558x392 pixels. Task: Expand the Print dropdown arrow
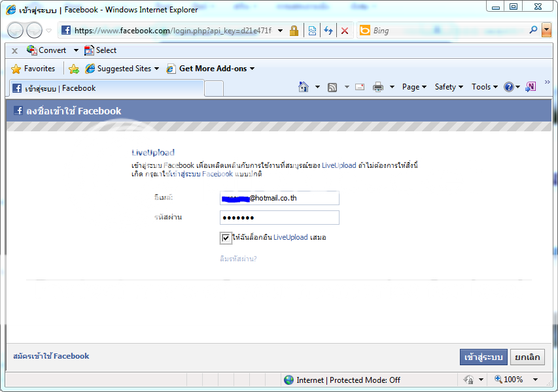tap(392, 87)
